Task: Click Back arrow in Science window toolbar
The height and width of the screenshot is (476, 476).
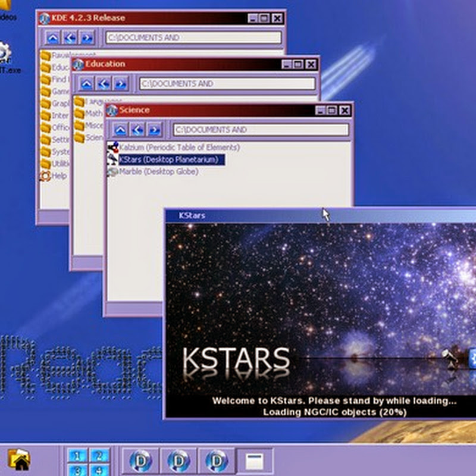Action: 137,130
